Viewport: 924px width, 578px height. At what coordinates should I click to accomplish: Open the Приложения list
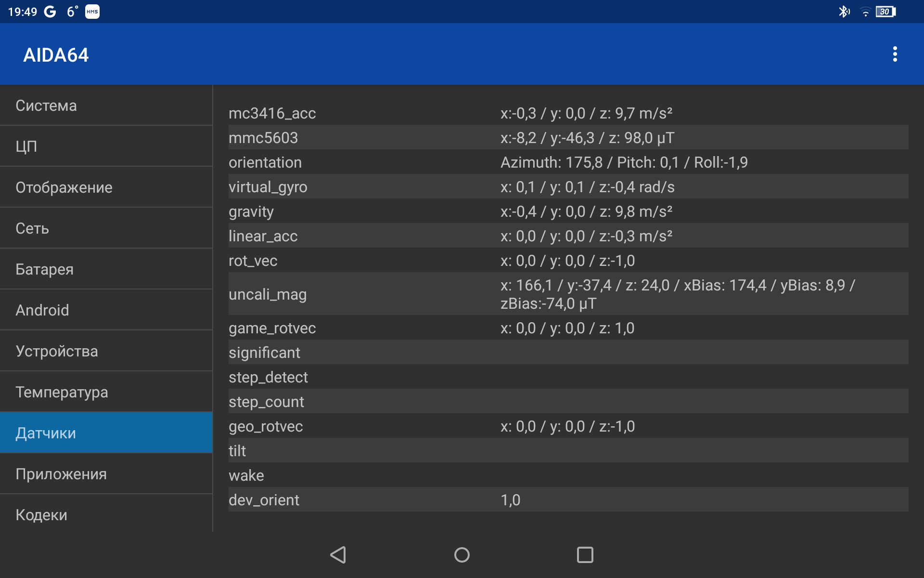click(106, 474)
